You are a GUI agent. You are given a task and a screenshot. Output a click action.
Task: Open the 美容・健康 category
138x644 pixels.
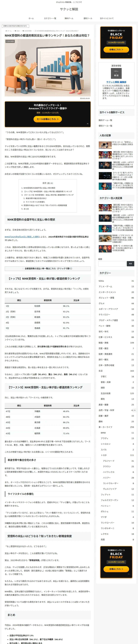(116, 405)
